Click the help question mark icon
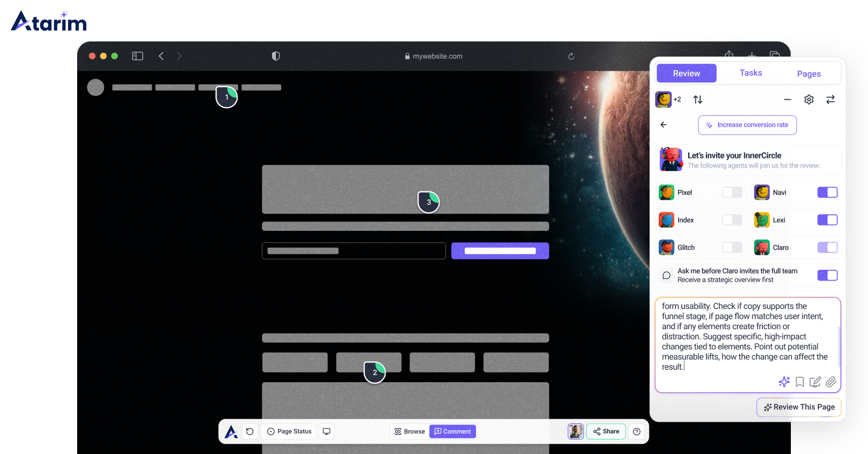This screenshot has width=868, height=454. [637, 431]
